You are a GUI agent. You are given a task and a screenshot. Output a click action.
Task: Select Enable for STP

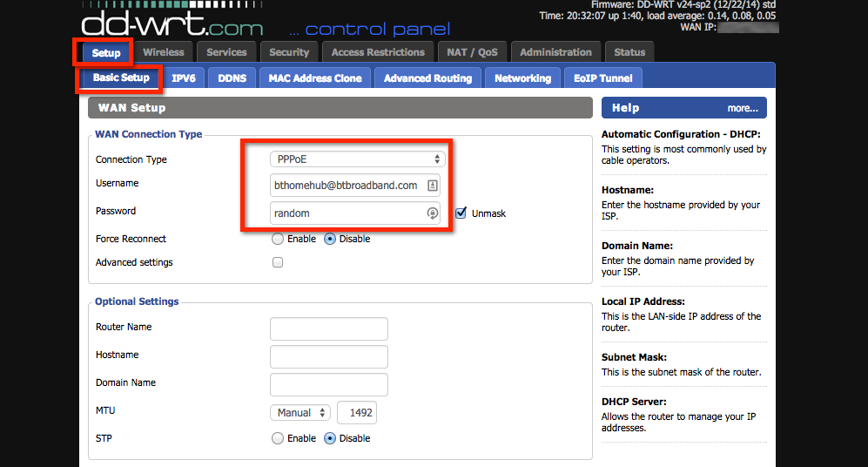click(x=278, y=438)
